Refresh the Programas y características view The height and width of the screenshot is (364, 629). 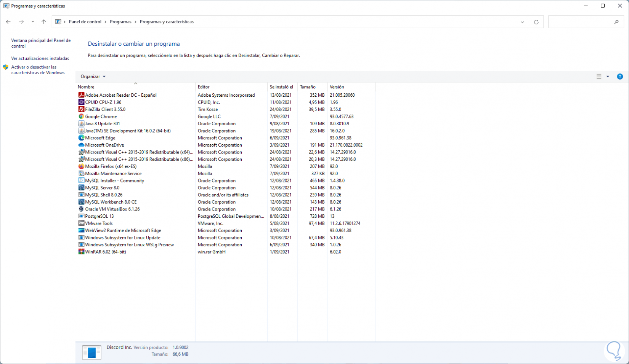[536, 22]
